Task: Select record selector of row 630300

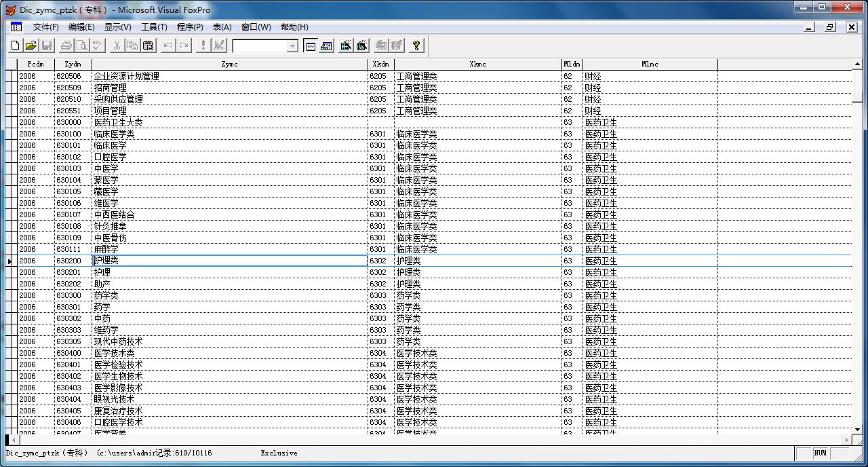Action: 9,295
